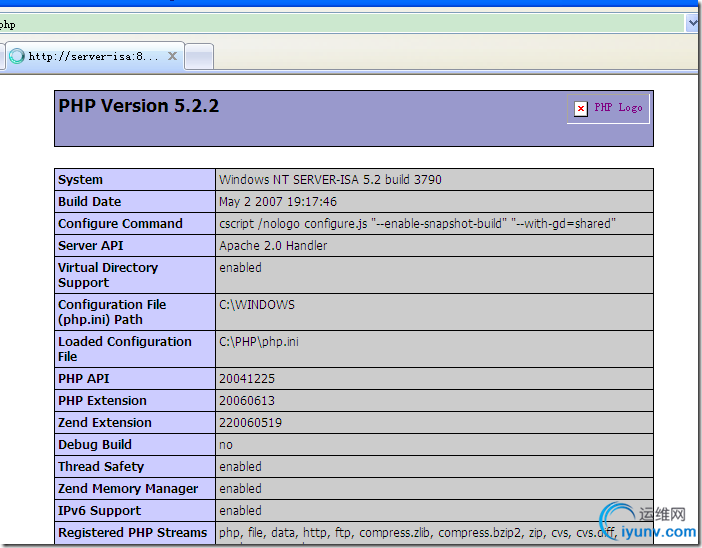Click the page loading icon on the tab
The width and height of the screenshot is (702, 548).
[x=17, y=56]
